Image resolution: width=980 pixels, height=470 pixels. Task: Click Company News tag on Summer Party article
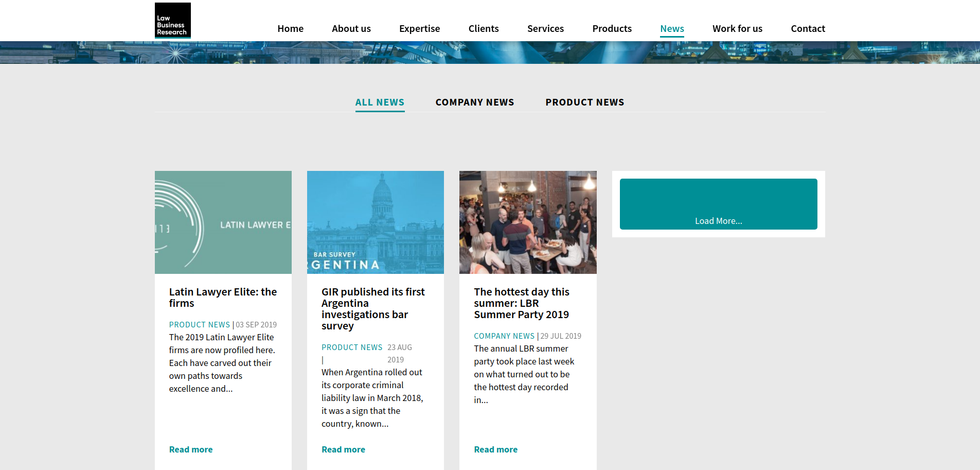(x=504, y=336)
